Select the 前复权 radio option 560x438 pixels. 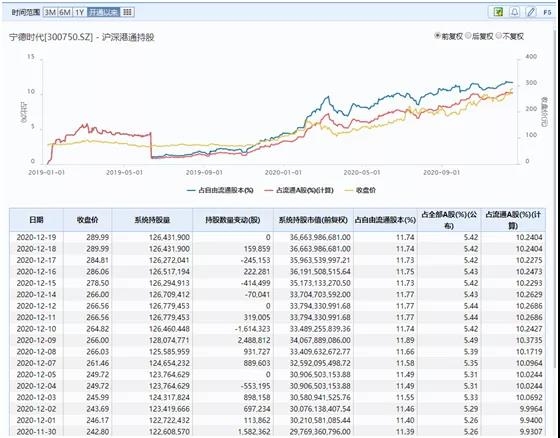[x=449, y=36]
